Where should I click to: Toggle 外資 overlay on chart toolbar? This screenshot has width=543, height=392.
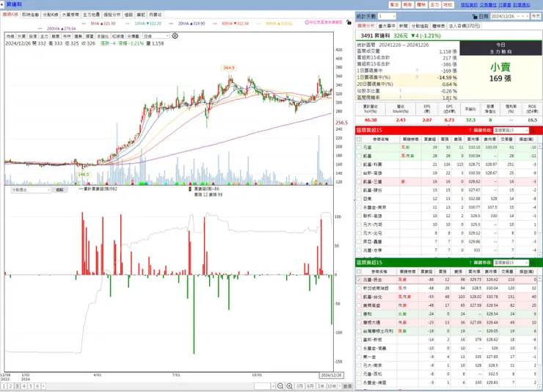coord(21,36)
